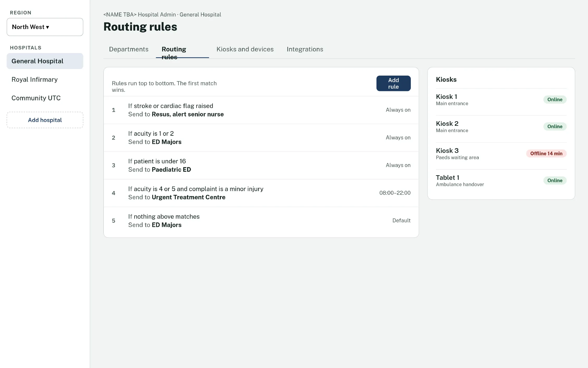Switch to the Kiosks and devices tab

245,49
